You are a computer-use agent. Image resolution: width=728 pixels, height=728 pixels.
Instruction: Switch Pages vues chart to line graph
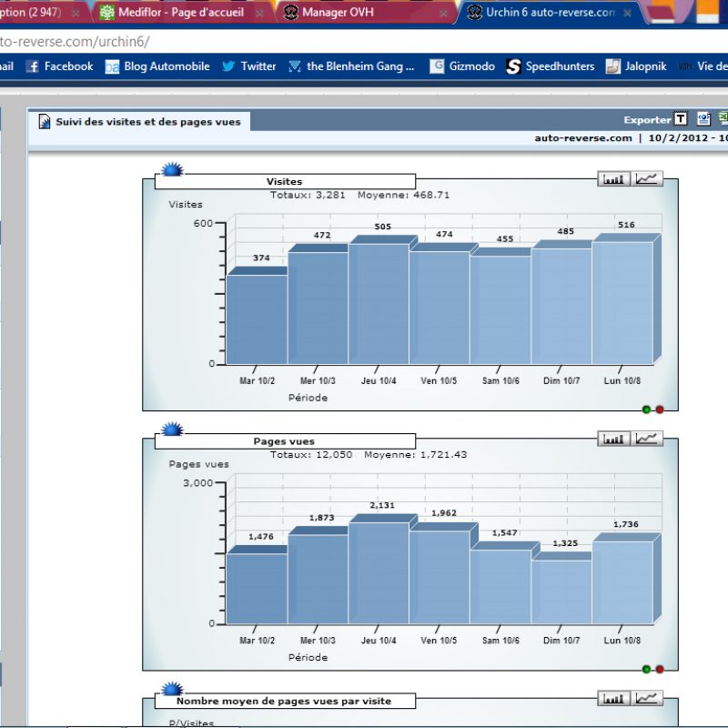[648, 439]
